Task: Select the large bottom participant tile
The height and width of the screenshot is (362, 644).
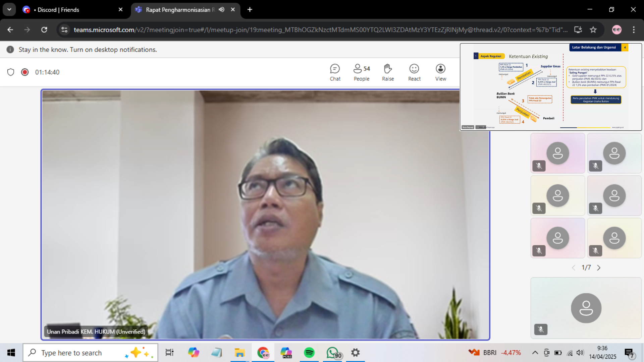Action: coord(586,308)
